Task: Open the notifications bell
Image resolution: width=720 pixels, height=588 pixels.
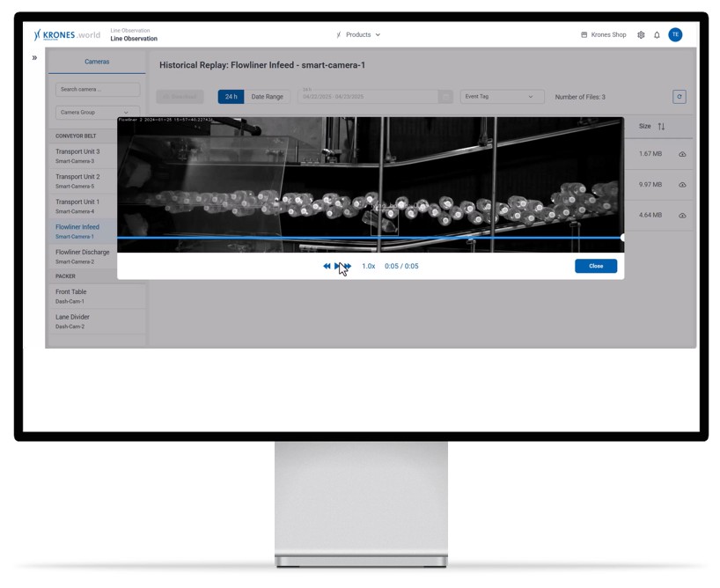Action: tap(656, 34)
